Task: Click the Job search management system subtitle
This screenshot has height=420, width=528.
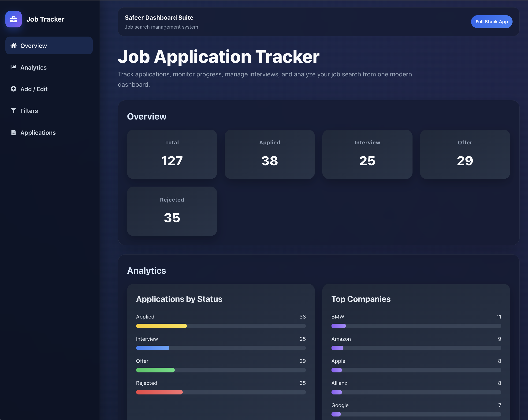Action: coord(161,27)
